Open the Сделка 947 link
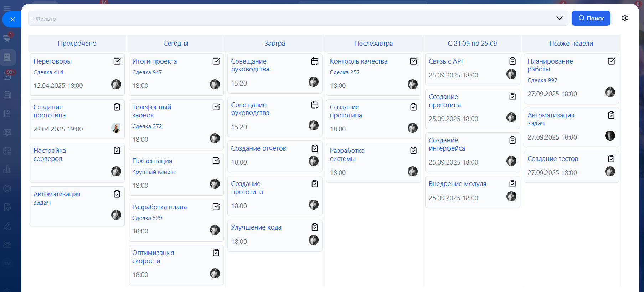The width and height of the screenshot is (644, 292). point(147,72)
